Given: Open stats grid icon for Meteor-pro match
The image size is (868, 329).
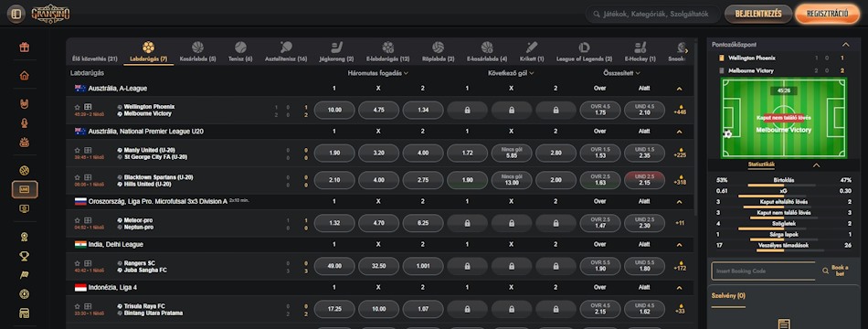Looking at the screenshot, I should tap(88, 220).
